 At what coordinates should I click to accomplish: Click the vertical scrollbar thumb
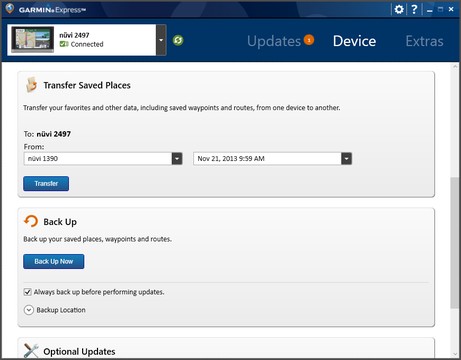[455, 243]
